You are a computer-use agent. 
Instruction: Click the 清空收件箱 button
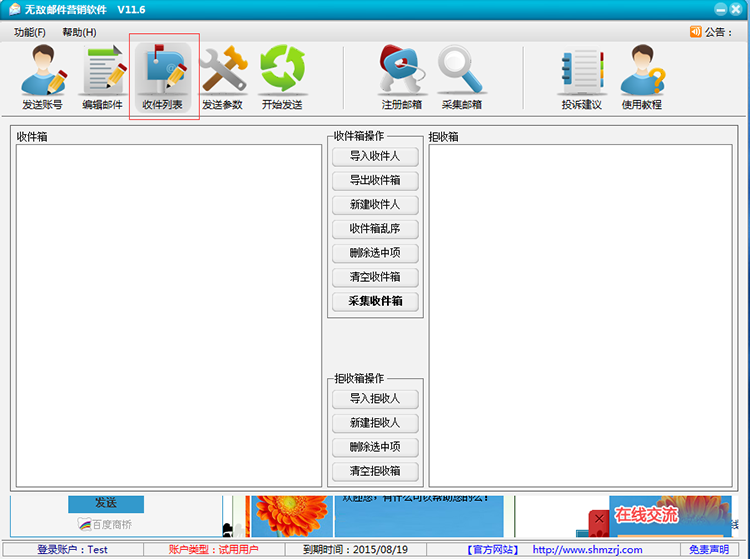click(375, 277)
